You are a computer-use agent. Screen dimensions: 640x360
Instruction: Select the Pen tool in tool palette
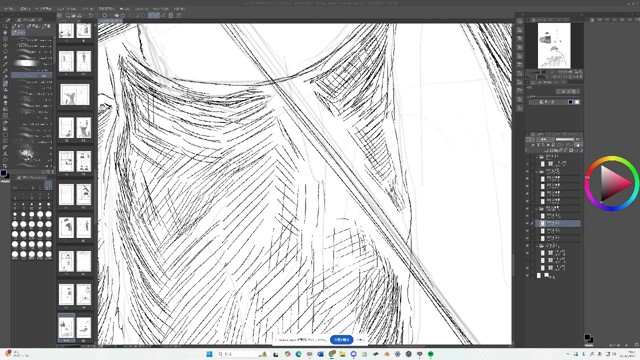[x=5, y=71]
